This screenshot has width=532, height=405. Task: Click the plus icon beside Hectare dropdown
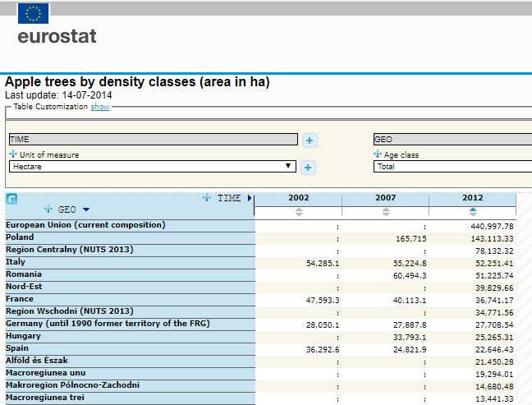click(308, 168)
